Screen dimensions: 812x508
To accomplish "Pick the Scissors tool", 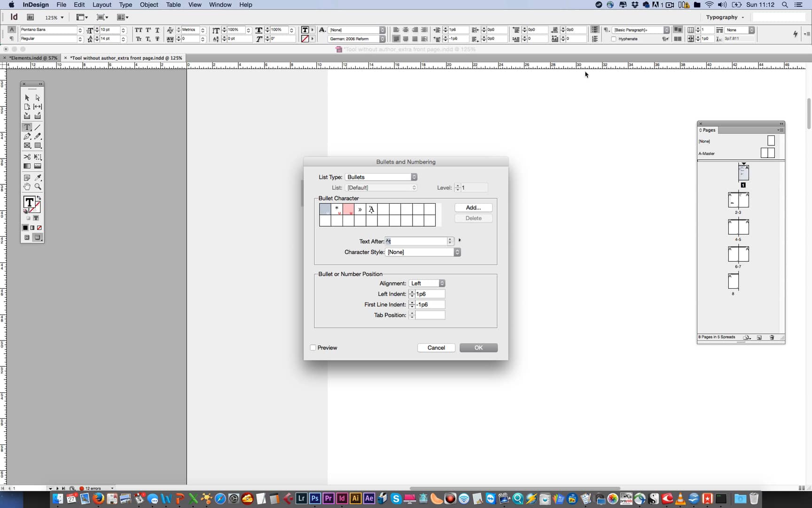I will [27, 157].
